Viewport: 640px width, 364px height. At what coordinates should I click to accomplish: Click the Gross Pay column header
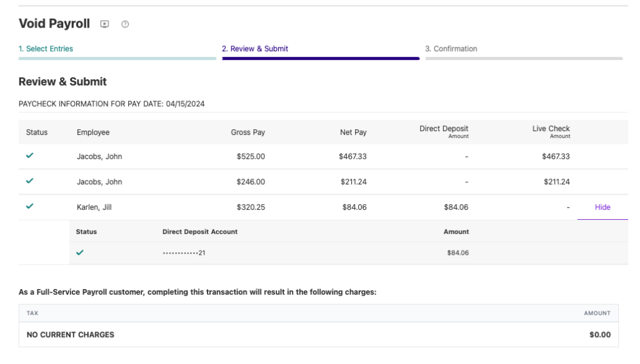[x=247, y=132]
